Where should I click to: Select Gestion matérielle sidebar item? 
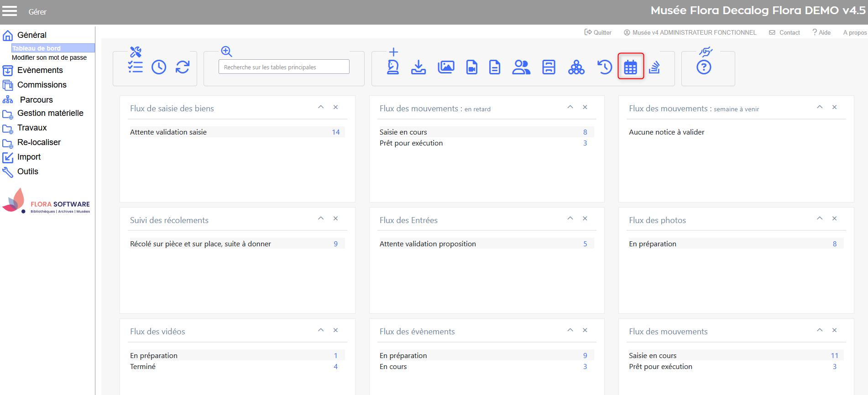[50, 113]
